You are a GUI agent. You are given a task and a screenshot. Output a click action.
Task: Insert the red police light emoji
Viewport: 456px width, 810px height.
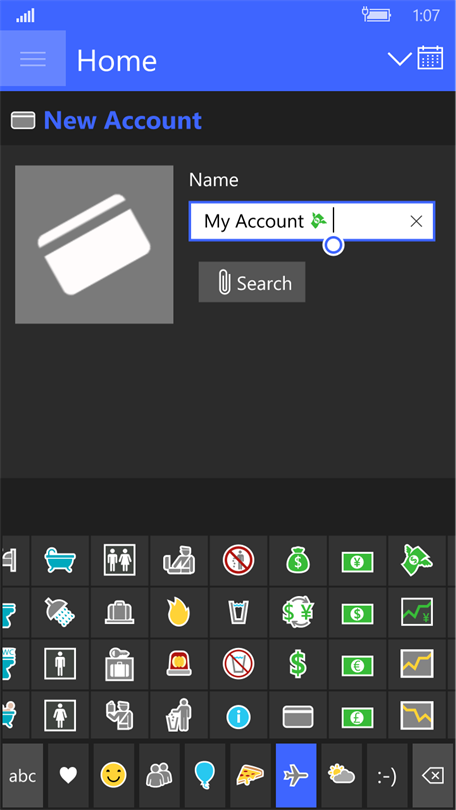(x=179, y=664)
